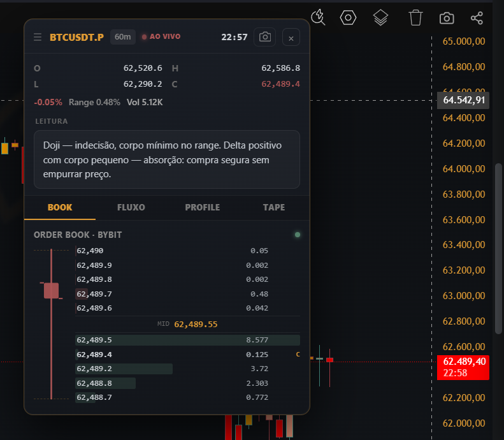Click the Vol 5.12K label
This screenshot has height=440, width=504.
pos(145,102)
